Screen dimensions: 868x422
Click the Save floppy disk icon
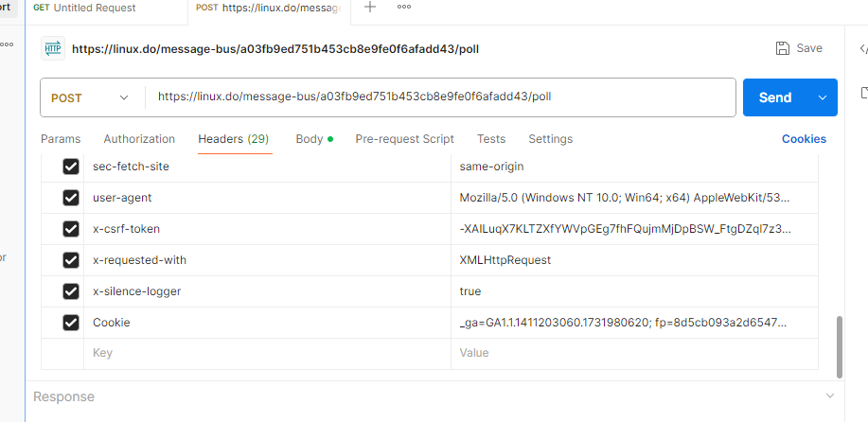point(783,48)
